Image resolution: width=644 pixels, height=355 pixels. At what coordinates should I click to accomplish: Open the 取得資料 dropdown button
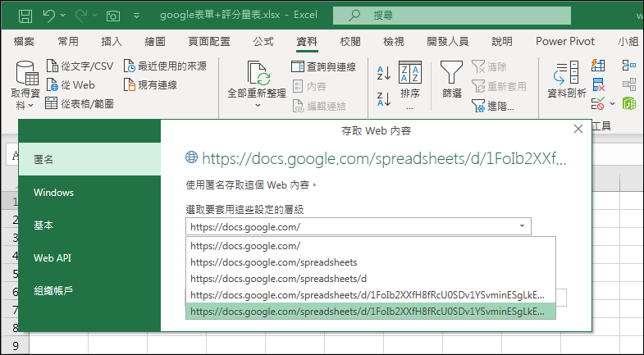tap(25, 85)
